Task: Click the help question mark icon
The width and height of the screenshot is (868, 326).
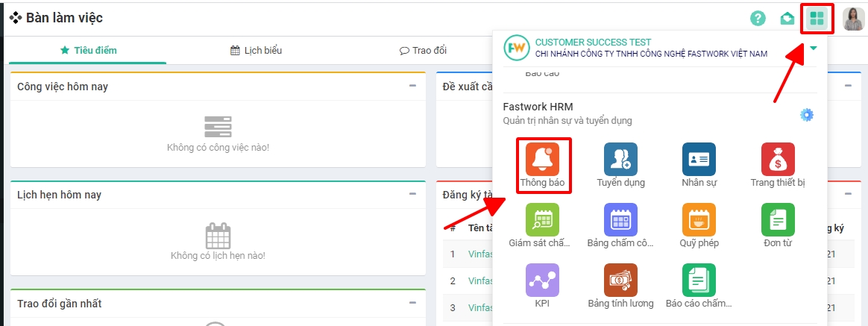Action: (758, 19)
